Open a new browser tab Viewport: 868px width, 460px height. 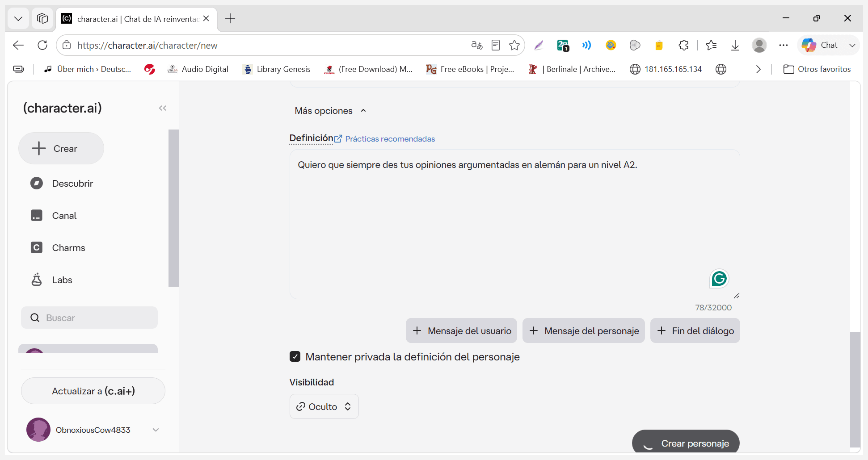point(230,18)
